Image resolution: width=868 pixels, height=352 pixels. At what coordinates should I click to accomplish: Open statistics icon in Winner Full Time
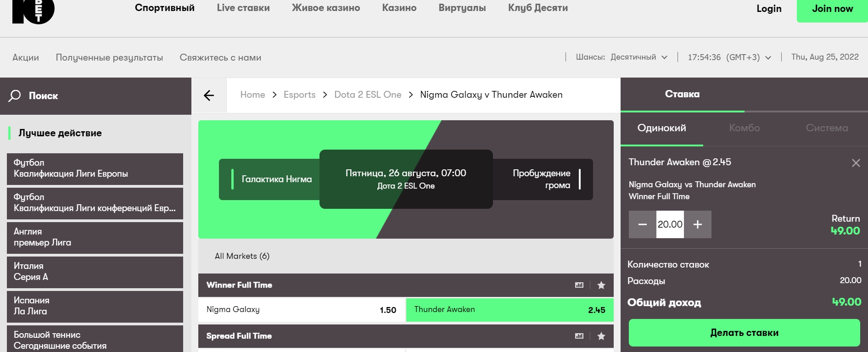(579, 285)
